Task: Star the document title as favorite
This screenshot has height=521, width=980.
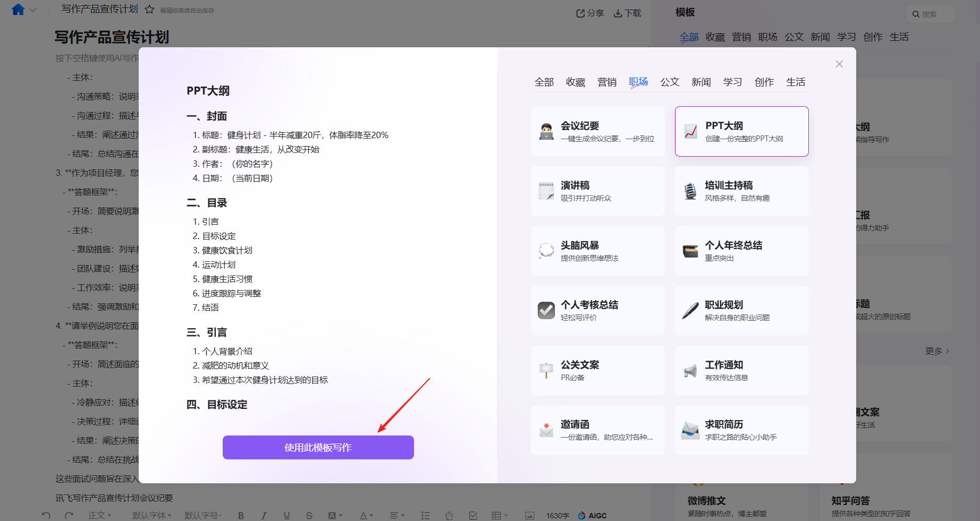Action: pyautogui.click(x=149, y=10)
